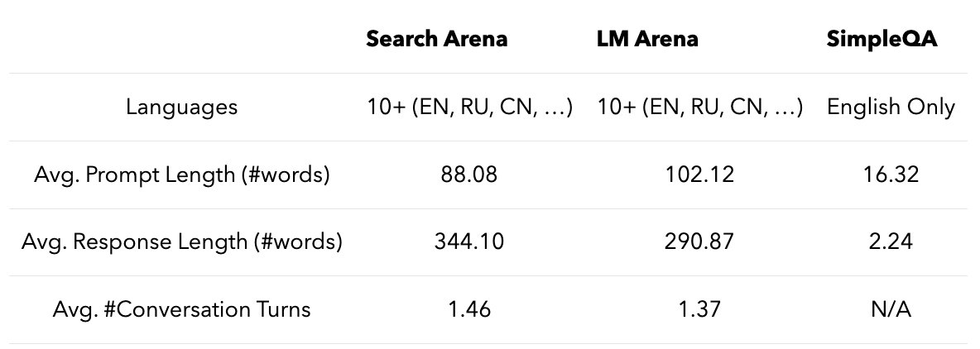Viewport: 980px width, 349px height.
Task: Click the 290.87 response length value
Action: pos(699,242)
